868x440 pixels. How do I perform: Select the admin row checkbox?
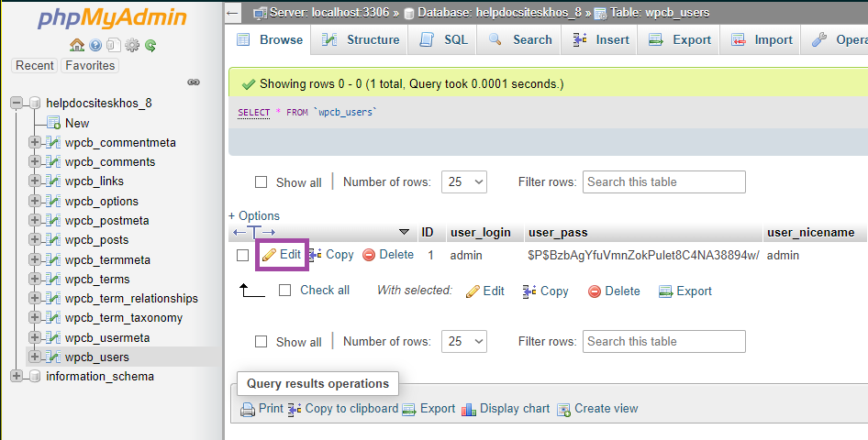242,256
